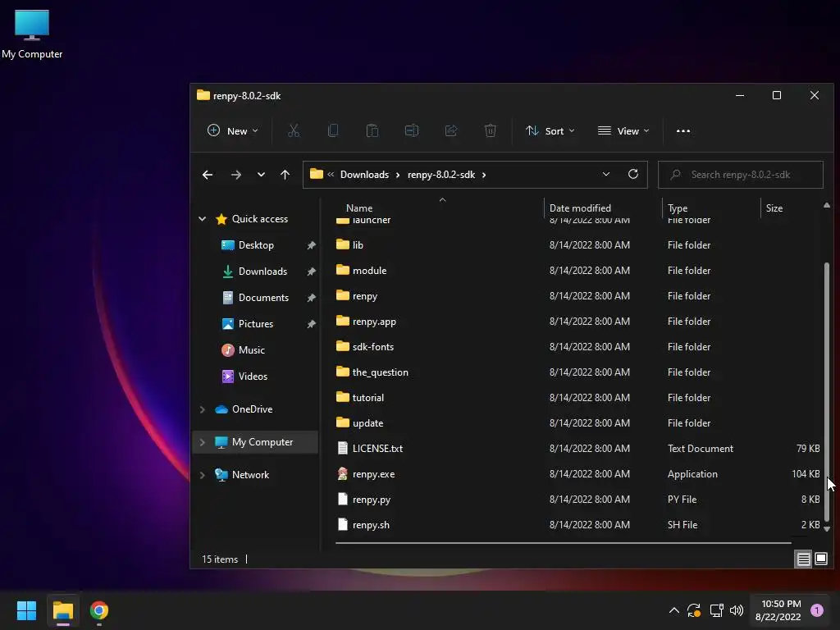This screenshot has width=840, height=630.
Task: Expand chevron after renpy-8.0.2-sdk breadcrumb
Action: click(484, 175)
